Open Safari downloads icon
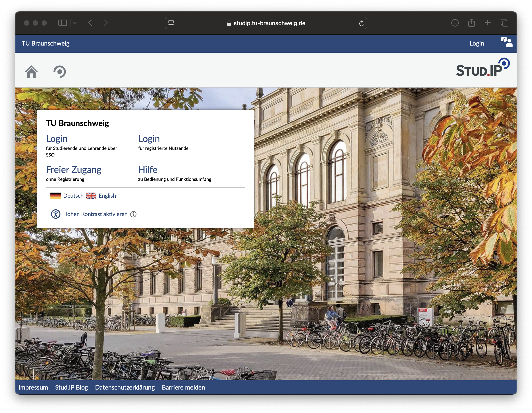Image resolution: width=532 pixels, height=413 pixels. click(x=455, y=23)
